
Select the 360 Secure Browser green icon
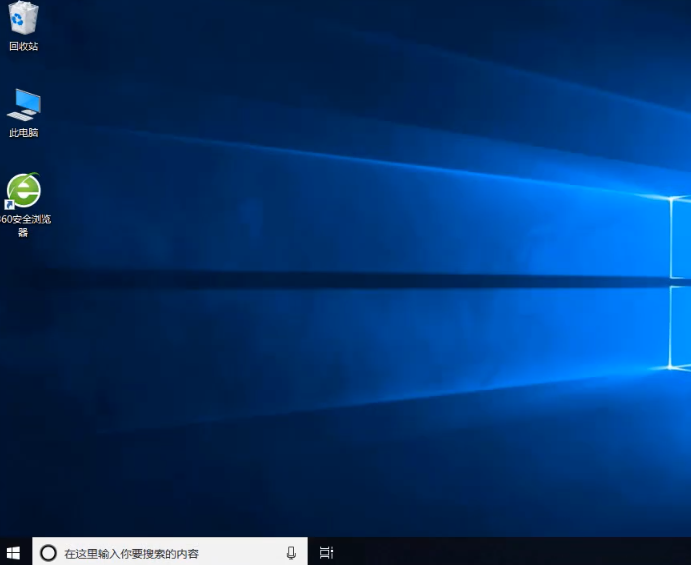24,189
